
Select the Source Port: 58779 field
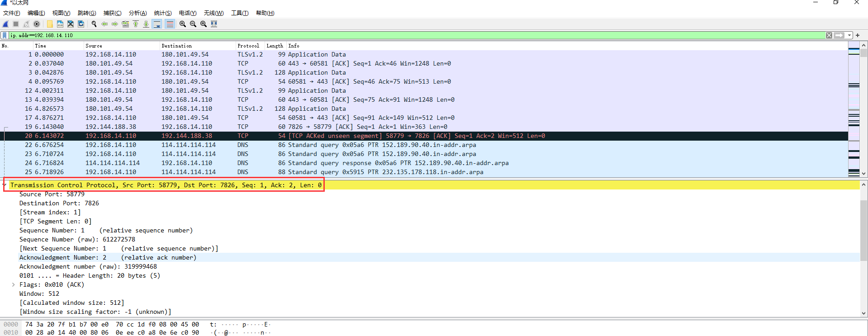[52, 194]
